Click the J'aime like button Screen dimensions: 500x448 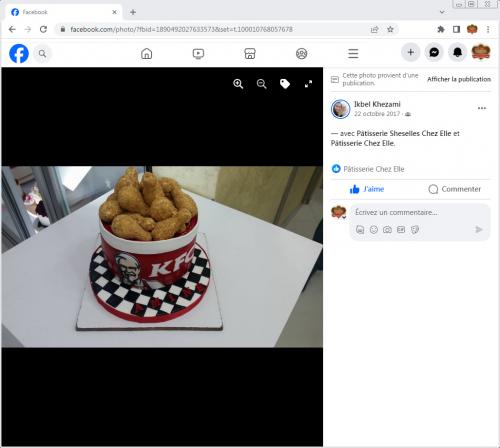pos(367,189)
